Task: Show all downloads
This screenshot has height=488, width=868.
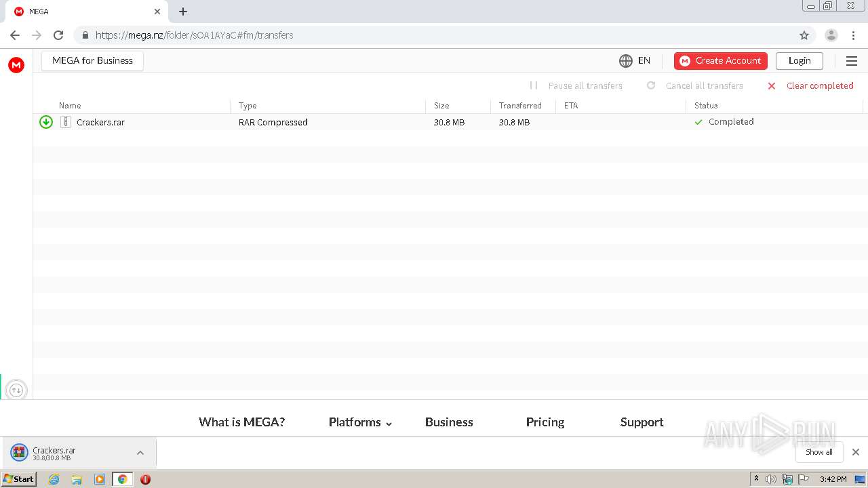Action: (819, 452)
